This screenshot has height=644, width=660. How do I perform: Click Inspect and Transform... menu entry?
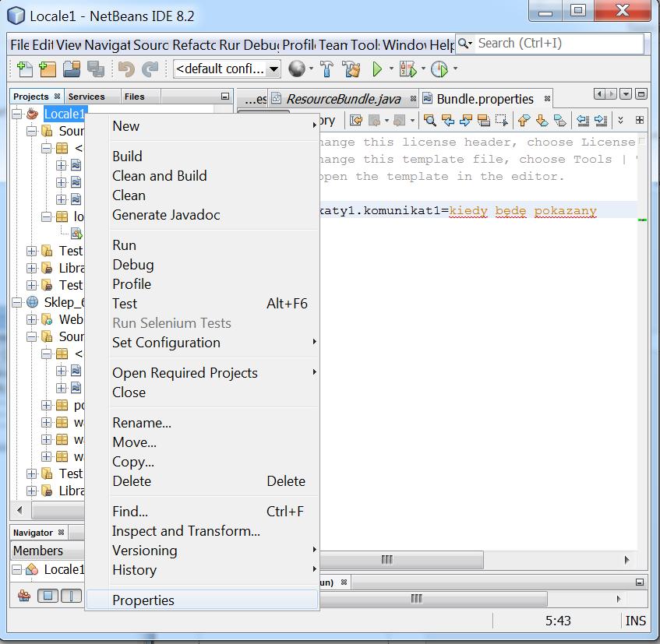point(214,530)
